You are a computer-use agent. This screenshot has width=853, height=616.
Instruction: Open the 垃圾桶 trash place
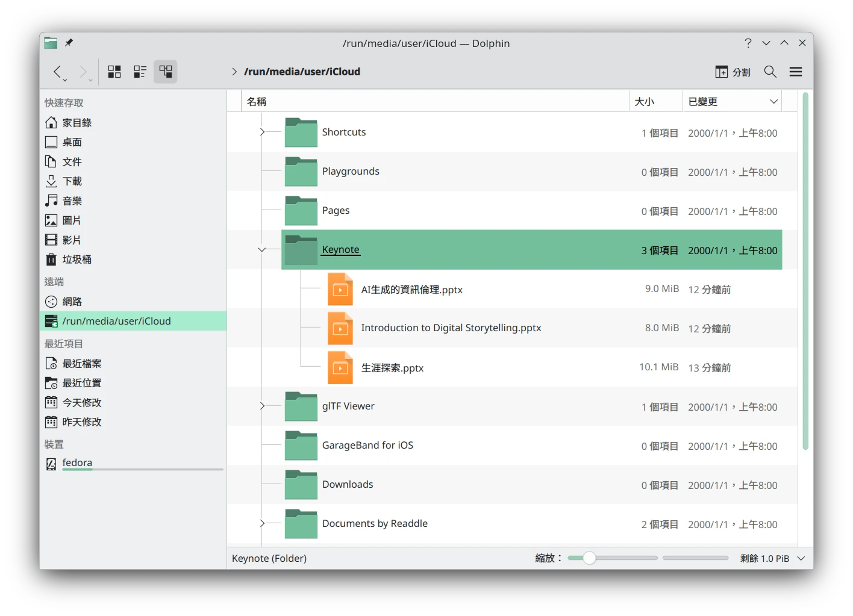[x=77, y=260]
